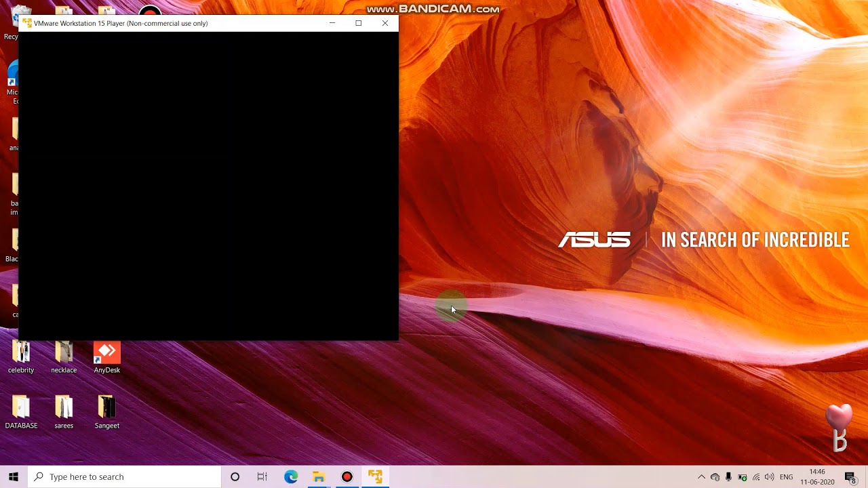Maximize the VMware Workstation Player window

[359, 23]
